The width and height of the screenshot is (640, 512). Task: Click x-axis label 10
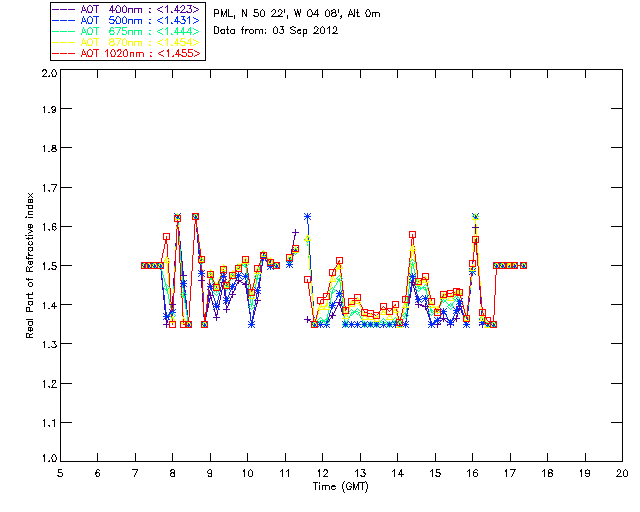tap(247, 473)
